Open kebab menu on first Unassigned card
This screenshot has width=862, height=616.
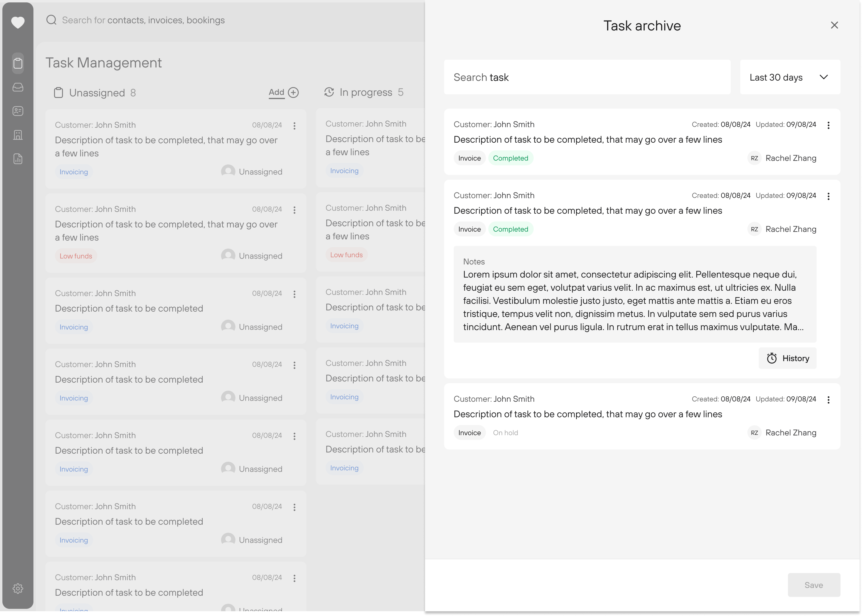point(294,126)
